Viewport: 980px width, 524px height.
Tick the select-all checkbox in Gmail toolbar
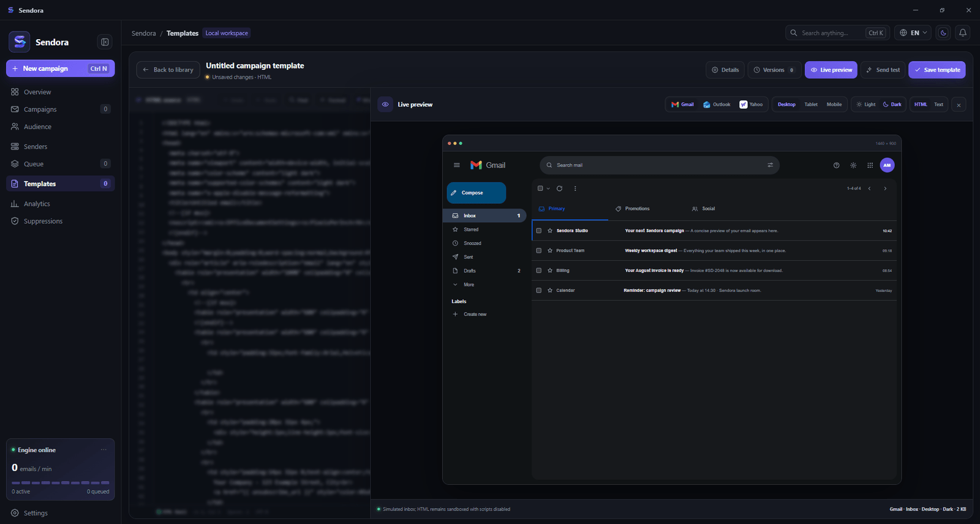pos(540,189)
